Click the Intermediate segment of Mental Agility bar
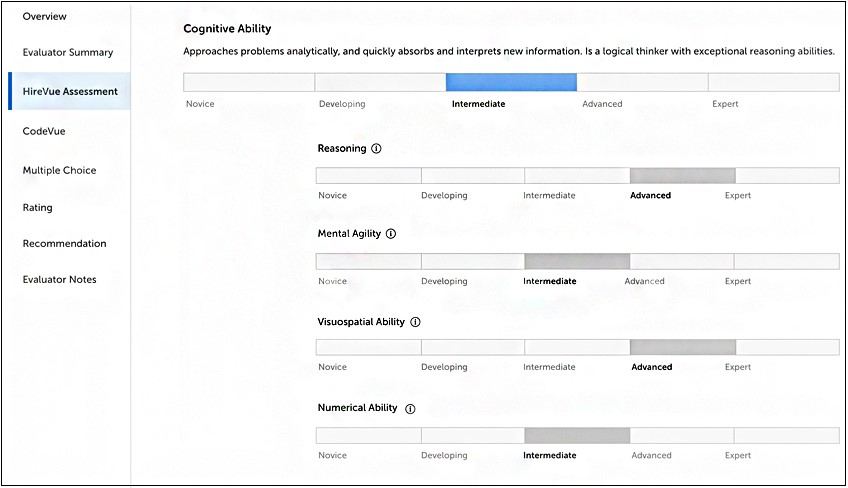 [x=577, y=261]
